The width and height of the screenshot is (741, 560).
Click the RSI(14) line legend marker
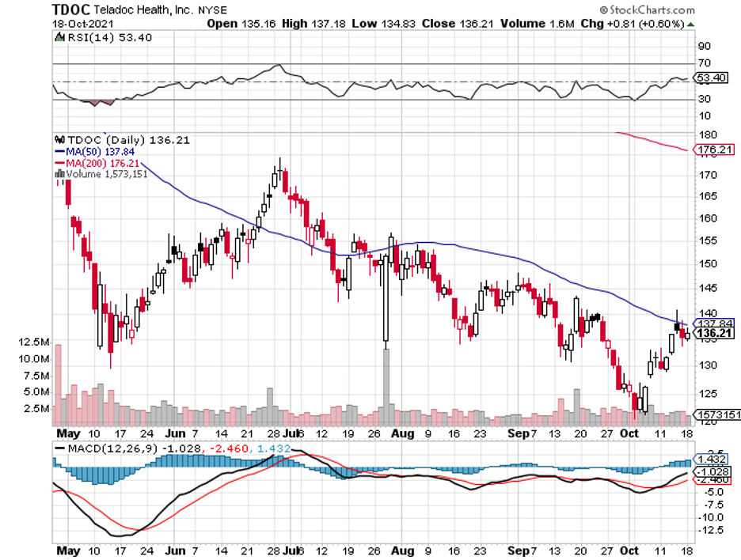pos(58,37)
